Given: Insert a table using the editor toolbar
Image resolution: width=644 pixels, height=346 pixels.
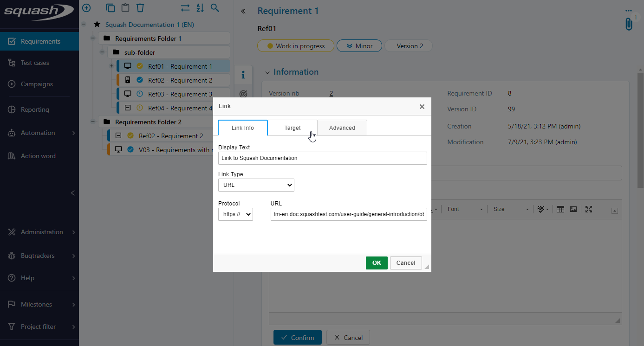Looking at the screenshot, I should click(x=560, y=209).
